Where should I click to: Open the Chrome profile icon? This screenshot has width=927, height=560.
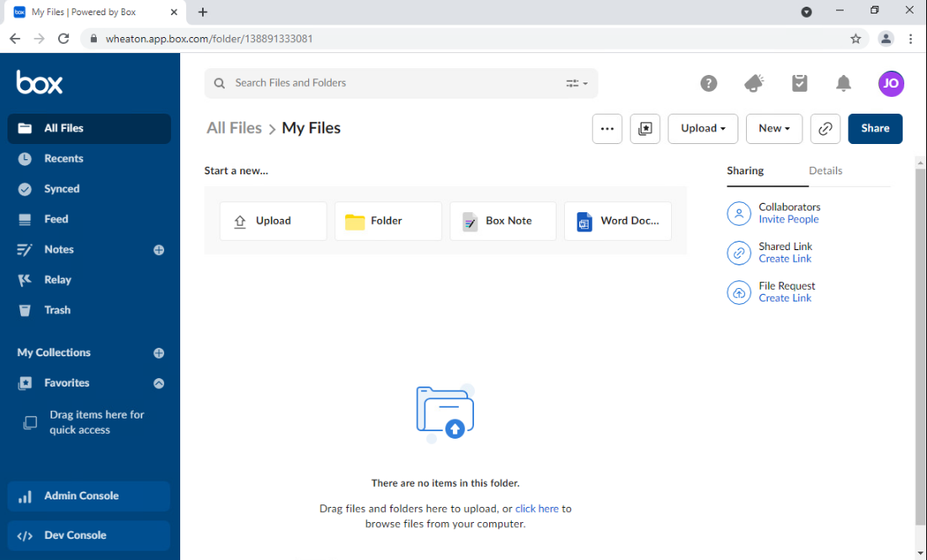(886, 39)
